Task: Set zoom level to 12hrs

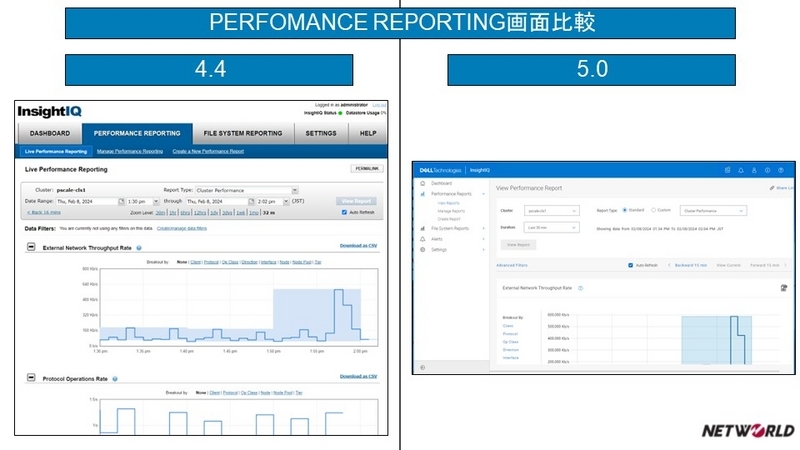Action: click(x=200, y=213)
